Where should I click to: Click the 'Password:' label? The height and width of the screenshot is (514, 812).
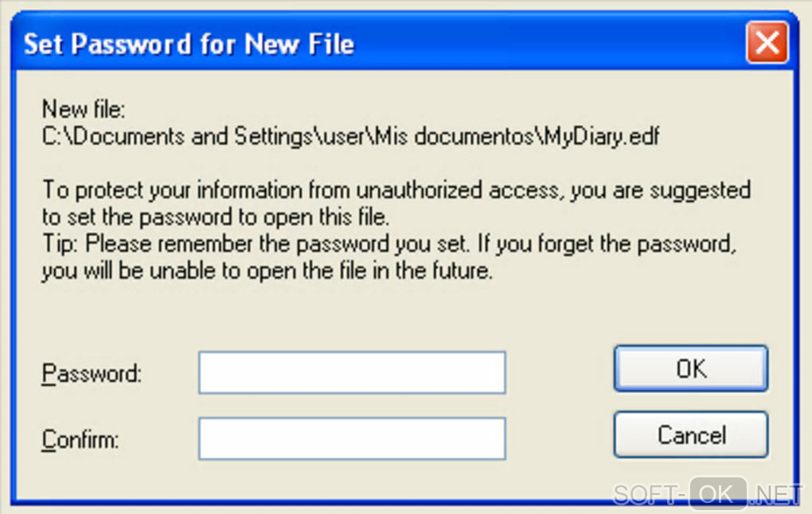92,373
